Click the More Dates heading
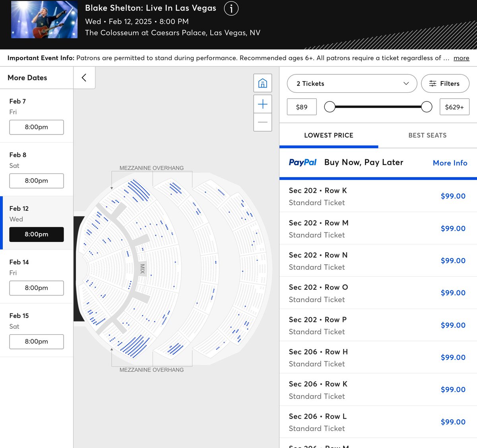This screenshot has width=477, height=448. [x=27, y=78]
